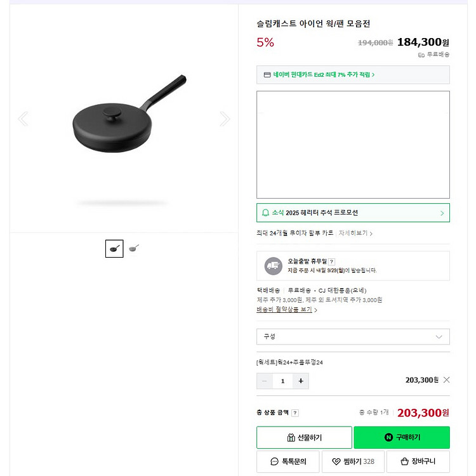Click the 오늘출발 휴무일 help icon
The height and width of the screenshot is (476, 476).
pos(331,261)
